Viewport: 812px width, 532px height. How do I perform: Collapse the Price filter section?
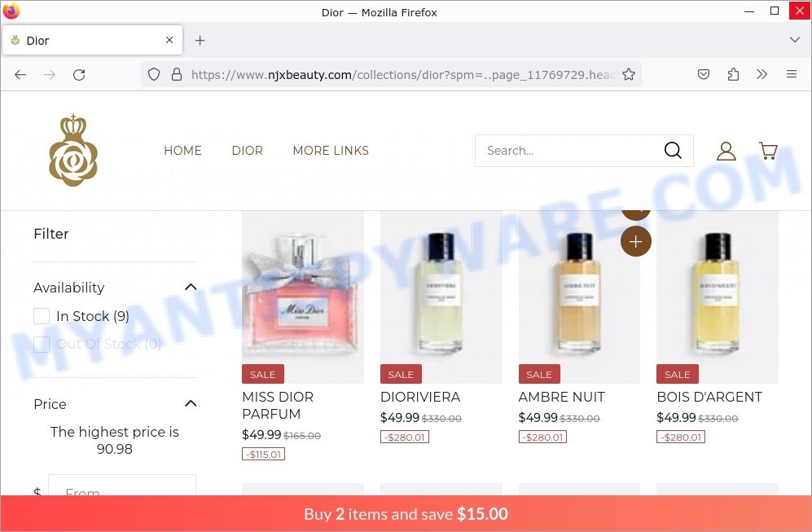pos(191,403)
